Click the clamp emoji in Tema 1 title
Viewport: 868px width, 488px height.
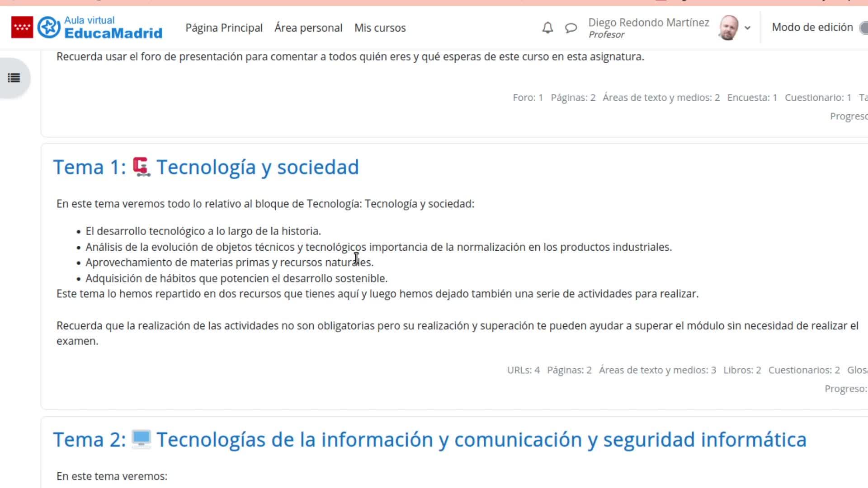pos(142,167)
